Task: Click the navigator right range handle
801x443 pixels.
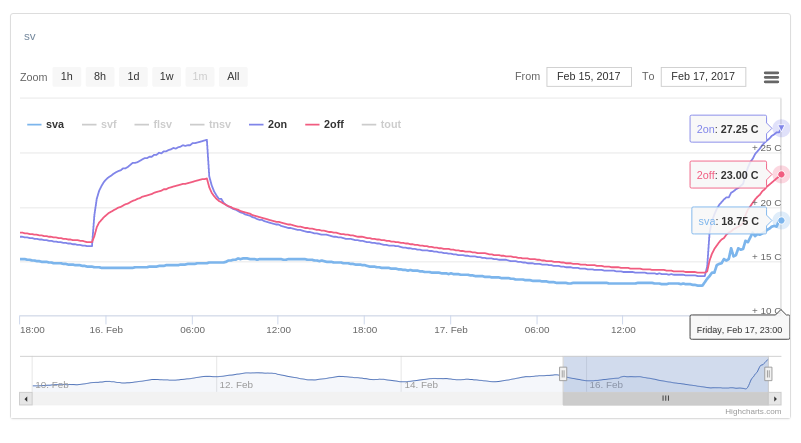Action: point(768,374)
